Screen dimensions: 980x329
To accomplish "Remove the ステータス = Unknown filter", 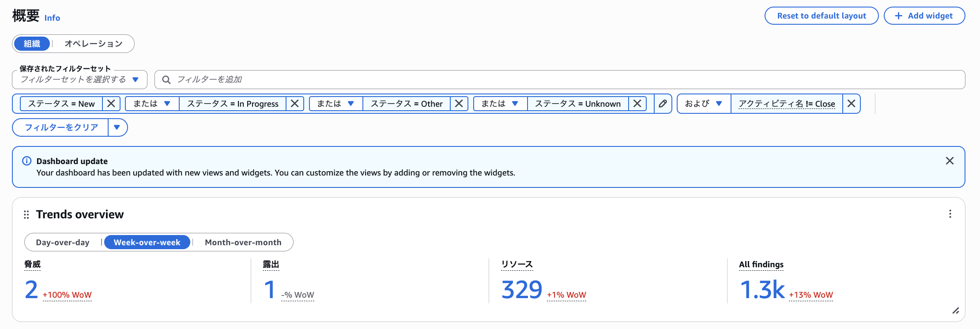I will click(x=637, y=104).
